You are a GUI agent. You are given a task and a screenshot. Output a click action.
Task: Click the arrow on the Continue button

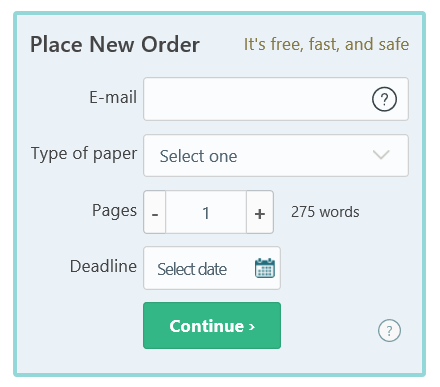[252, 327]
